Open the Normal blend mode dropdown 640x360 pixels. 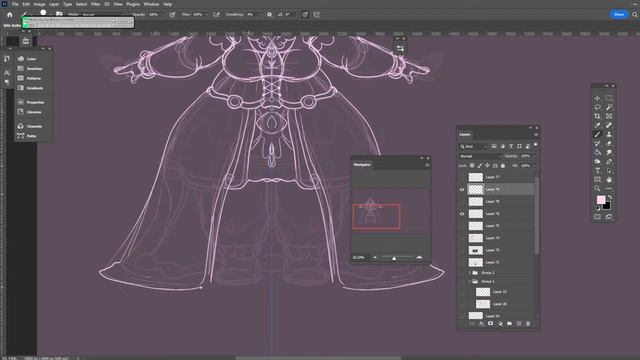pyautogui.click(x=480, y=156)
